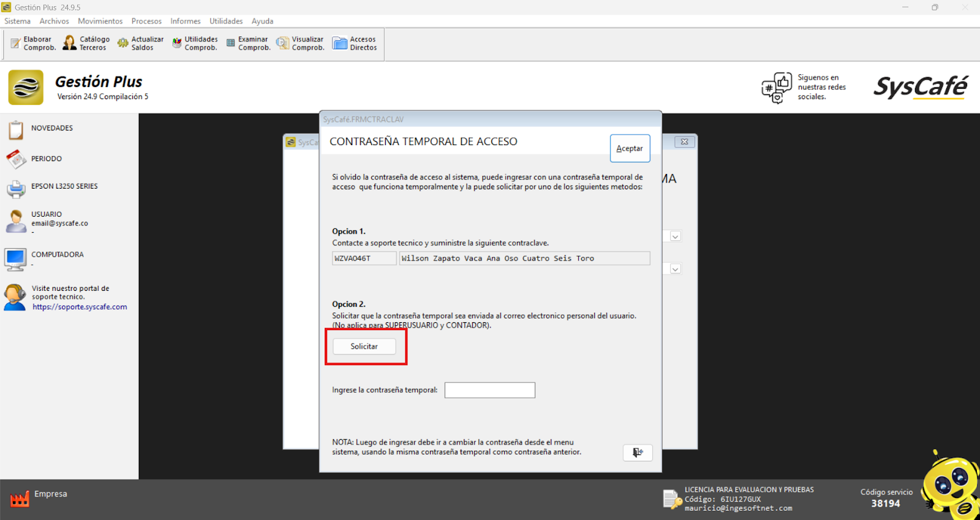
Task: Select Examinar Comprob. toolbar icon
Action: 231,43
